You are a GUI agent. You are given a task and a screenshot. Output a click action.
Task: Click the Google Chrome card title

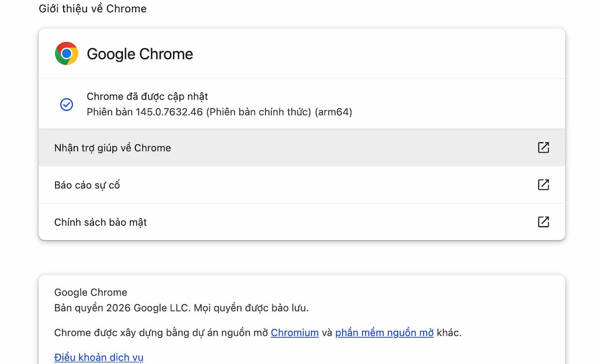140,54
